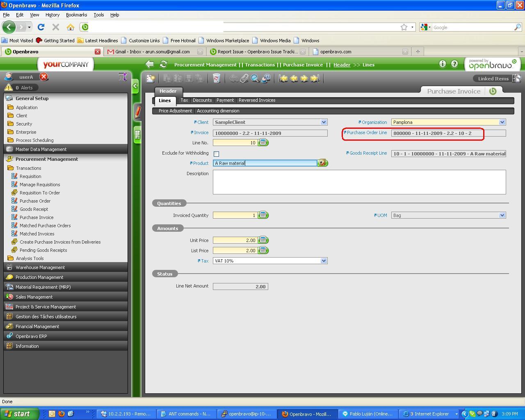Open the Help question mark icon
The height and width of the screenshot is (420, 525).
(x=454, y=64)
